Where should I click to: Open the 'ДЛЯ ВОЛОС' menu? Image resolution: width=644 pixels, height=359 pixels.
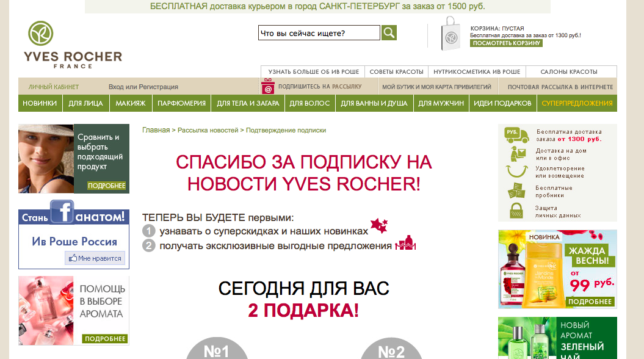click(x=309, y=103)
